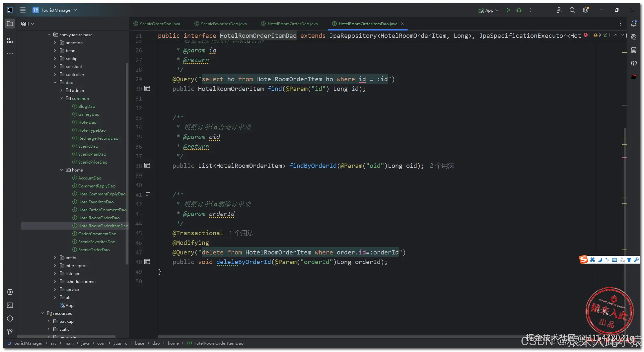The width and height of the screenshot is (644, 352).
Task: Click TouristManager in the breadcrumb bar
Action: [x=27, y=343]
